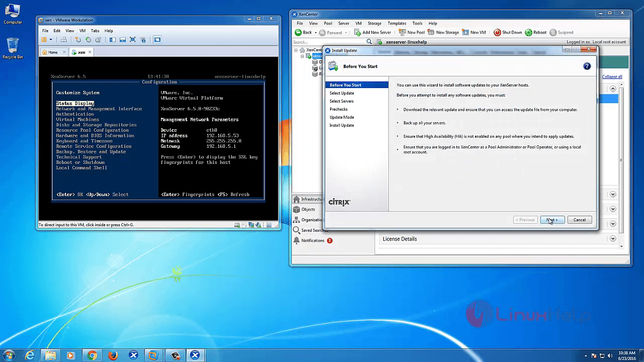Open File menu in XenCenter
Viewport: 644px width, 362px height.
tap(300, 23)
